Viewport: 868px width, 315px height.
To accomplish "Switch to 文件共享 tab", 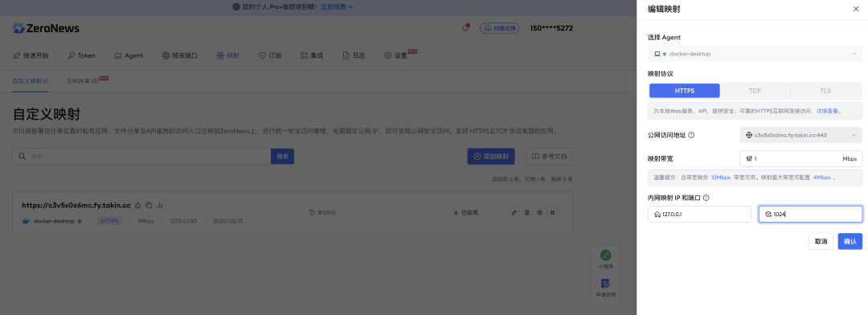I will click(82, 81).
